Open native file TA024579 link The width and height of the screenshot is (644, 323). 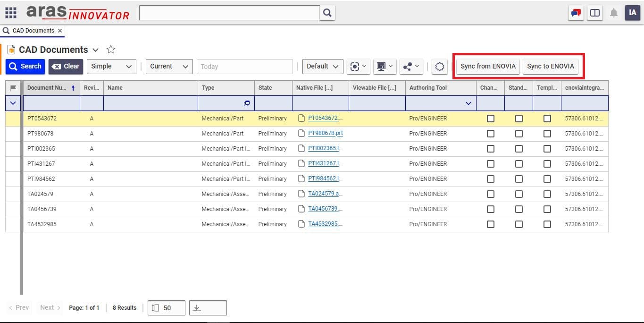click(326, 194)
